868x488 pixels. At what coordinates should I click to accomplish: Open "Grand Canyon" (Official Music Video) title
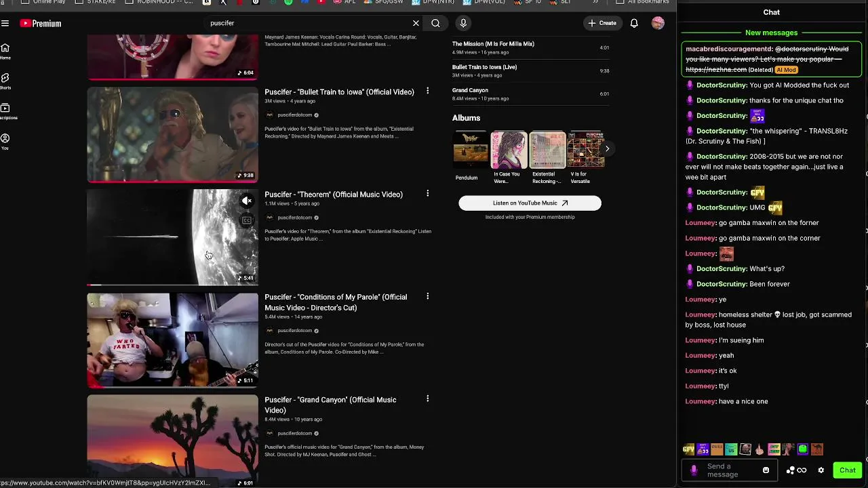pos(330,405)
